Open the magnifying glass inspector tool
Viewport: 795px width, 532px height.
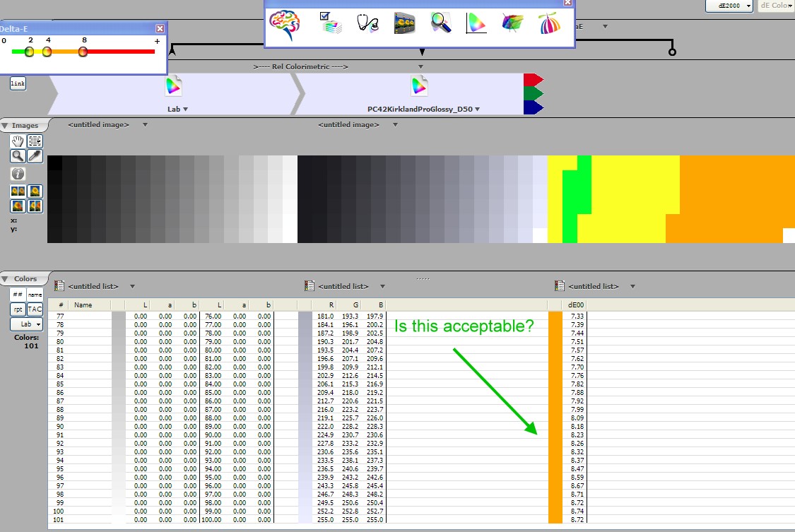(x=441, y=23)
